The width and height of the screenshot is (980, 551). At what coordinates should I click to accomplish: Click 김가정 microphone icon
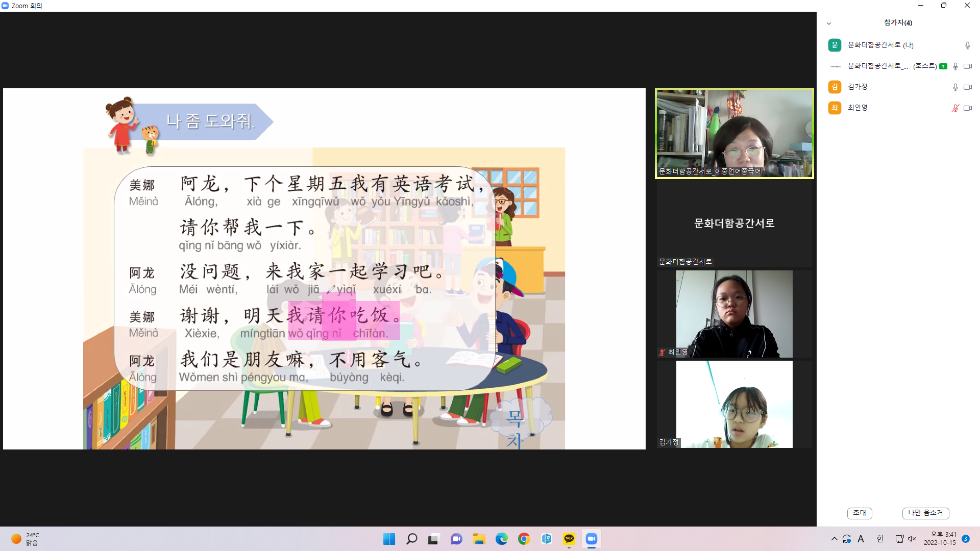pyautogui.click(x=955, y=87)
